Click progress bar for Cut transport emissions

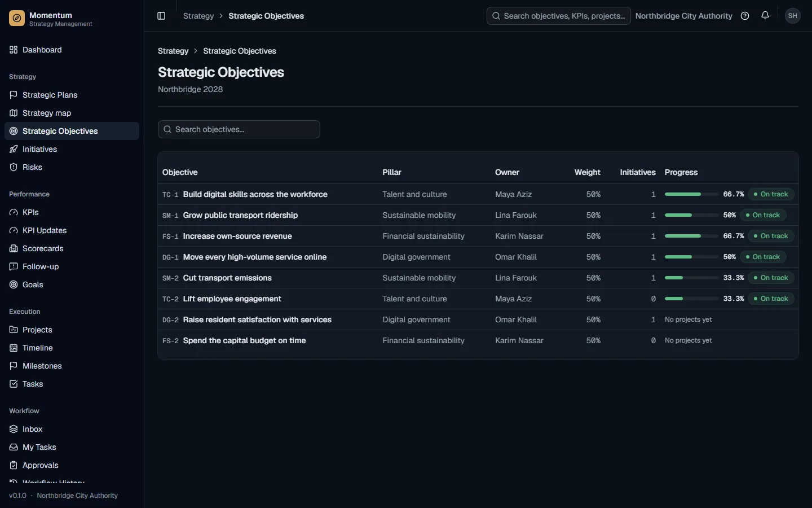tap(691, 278)
